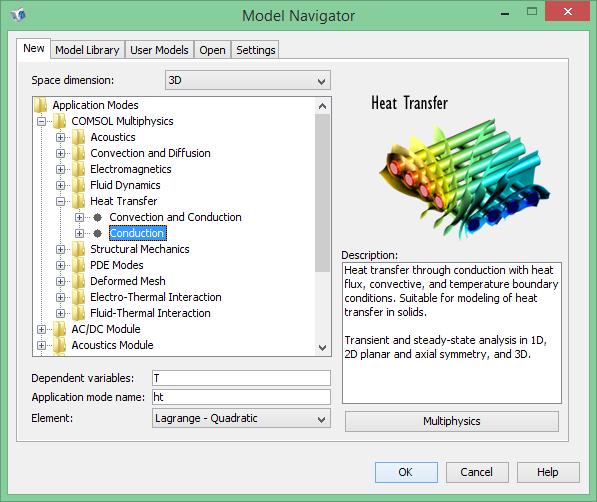The image size is (597, 502).
Task: Expand the Fluid-Thermal Interaction node
Action: pos(60,313)
